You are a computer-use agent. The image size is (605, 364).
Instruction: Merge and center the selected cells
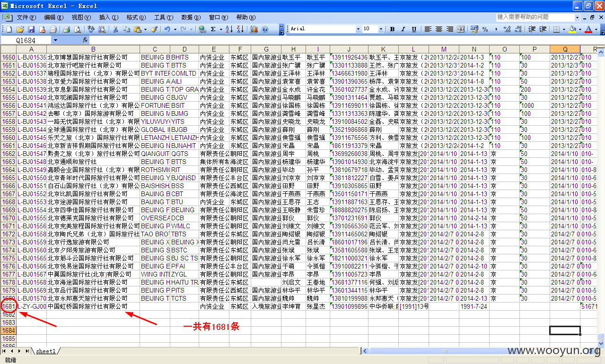461,29
